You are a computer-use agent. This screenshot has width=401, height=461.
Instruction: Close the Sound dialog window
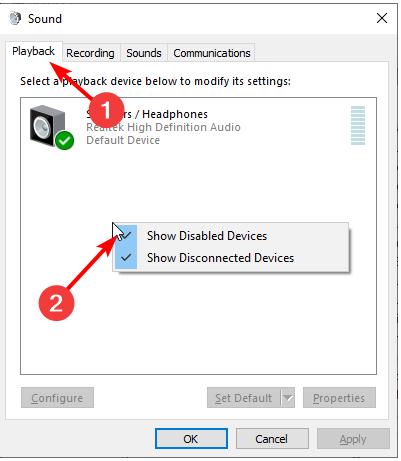tap(382, 18)
